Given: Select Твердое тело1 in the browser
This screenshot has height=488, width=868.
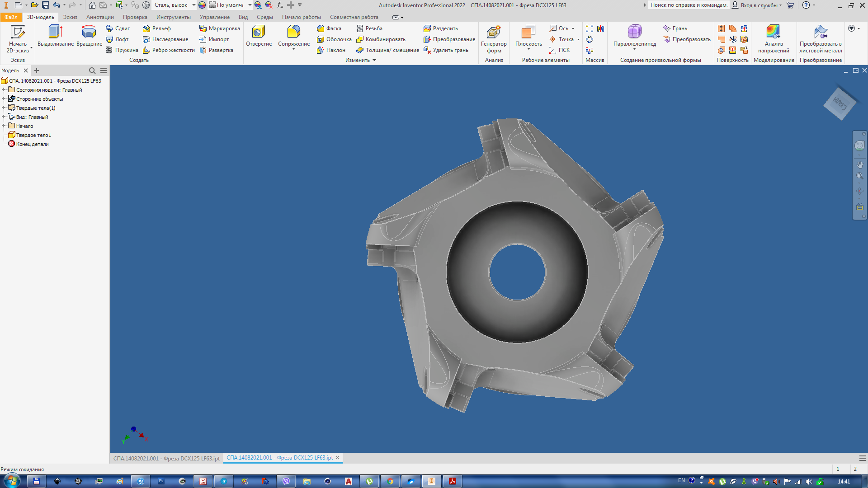Looking at the screenshot, I should 30,135.
